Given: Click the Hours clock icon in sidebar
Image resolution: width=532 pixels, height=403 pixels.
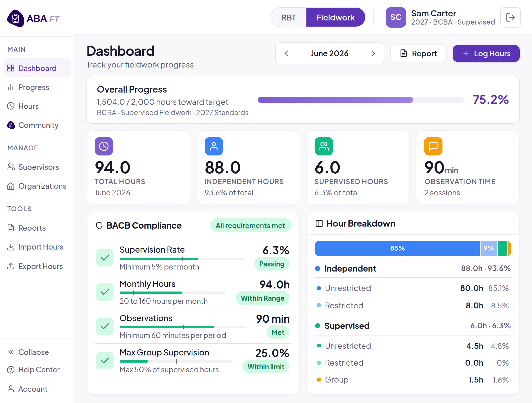Looking at the screenshot, I should 11,106.
